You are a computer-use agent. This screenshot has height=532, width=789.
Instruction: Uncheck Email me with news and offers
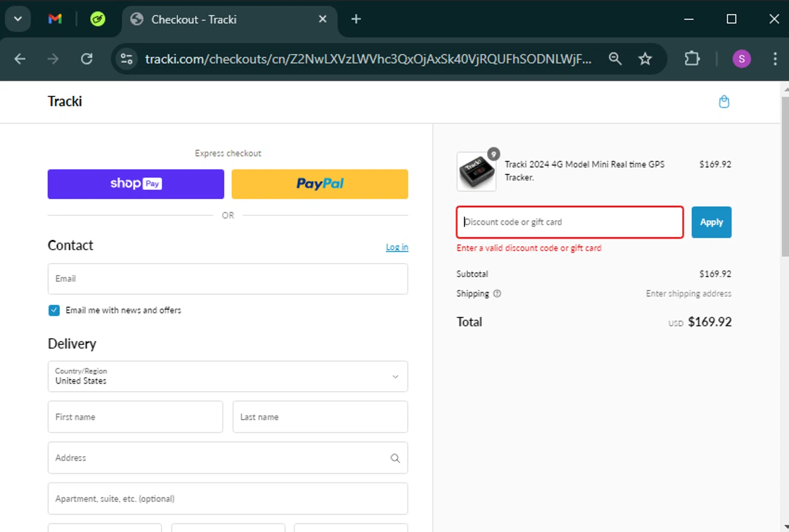[54, 311]
